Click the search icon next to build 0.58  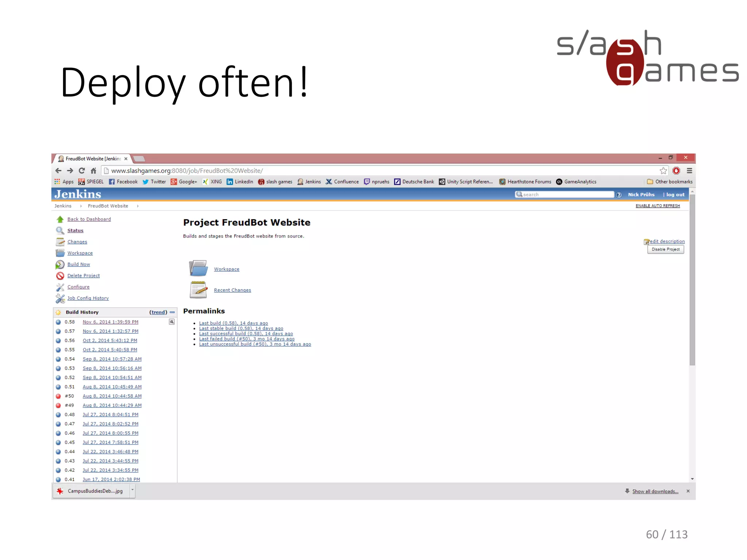click(171, 322)
